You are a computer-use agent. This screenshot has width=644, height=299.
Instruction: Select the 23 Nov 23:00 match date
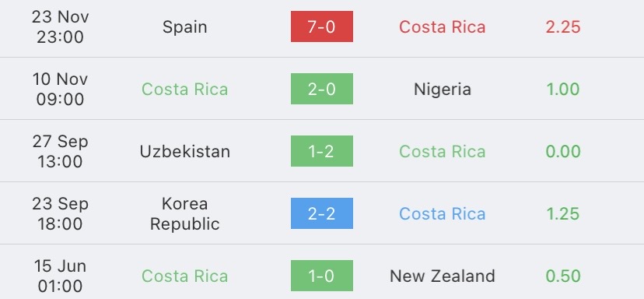60,26
